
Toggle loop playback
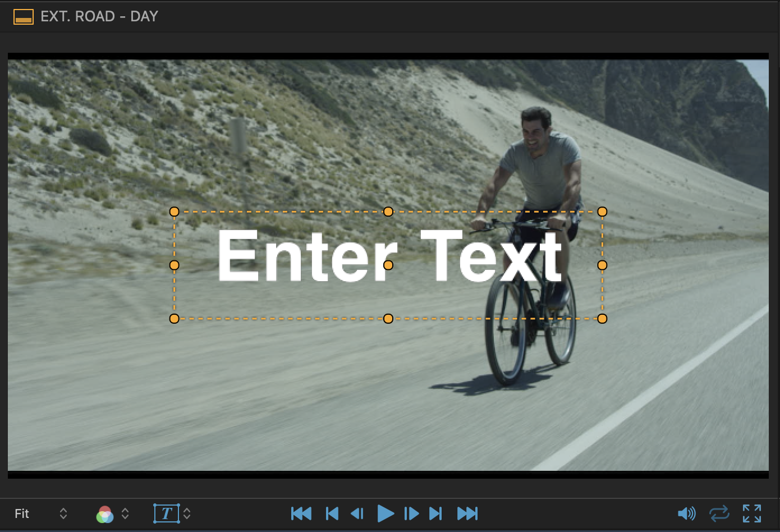pyautogui.click(x=719, y=513)
